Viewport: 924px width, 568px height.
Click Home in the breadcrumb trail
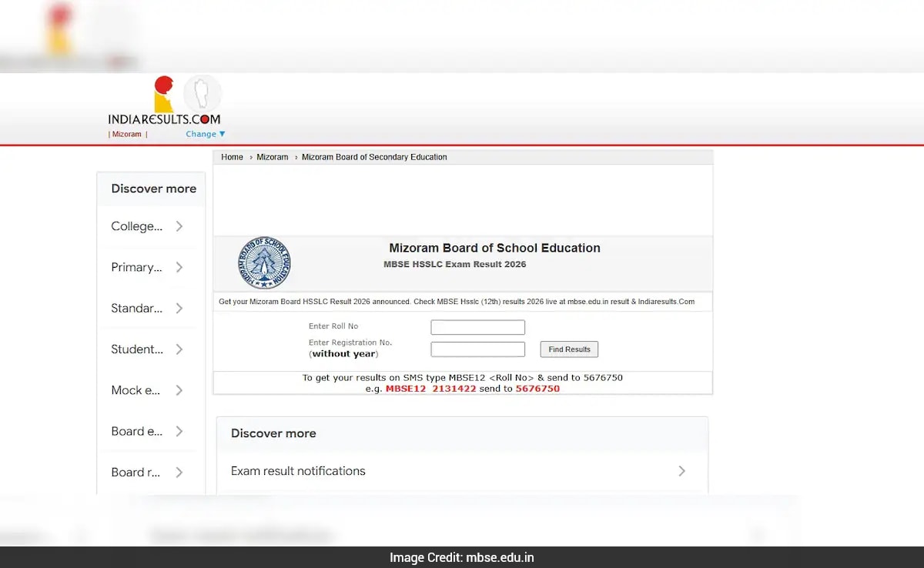click(x=232, y=157)
